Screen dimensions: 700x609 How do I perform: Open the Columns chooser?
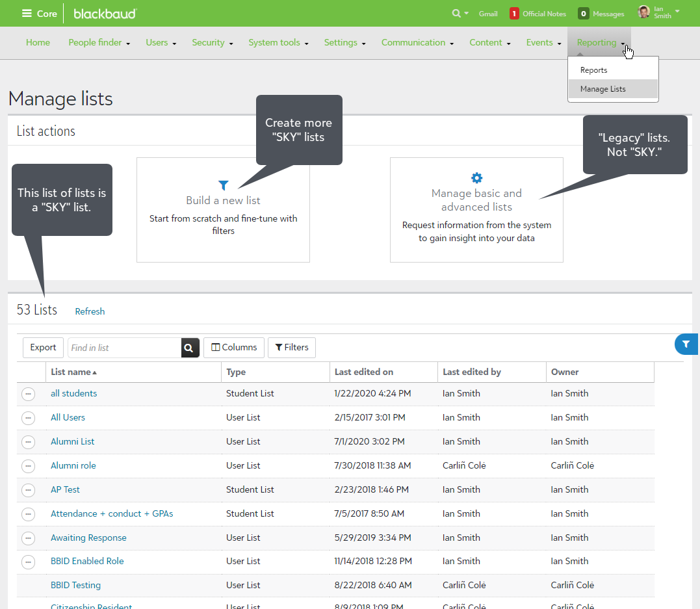234,347
